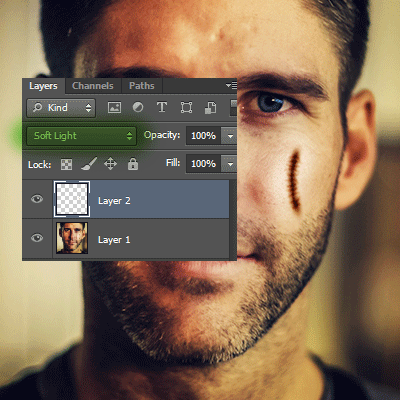Image resolution: width=400 pixels, height=400 pixels.
Task: Switch to the Channels tab
Action: (93, 86)
